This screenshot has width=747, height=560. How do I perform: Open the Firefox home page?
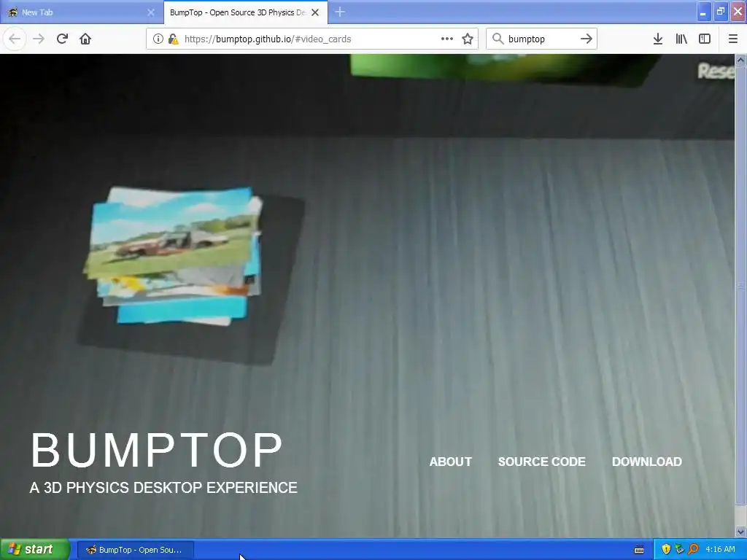coord(85,39)
